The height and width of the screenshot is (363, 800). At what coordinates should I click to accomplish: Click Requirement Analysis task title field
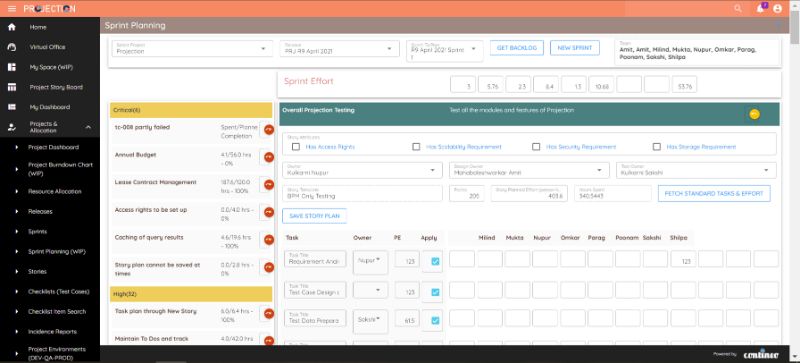[315, 259]
